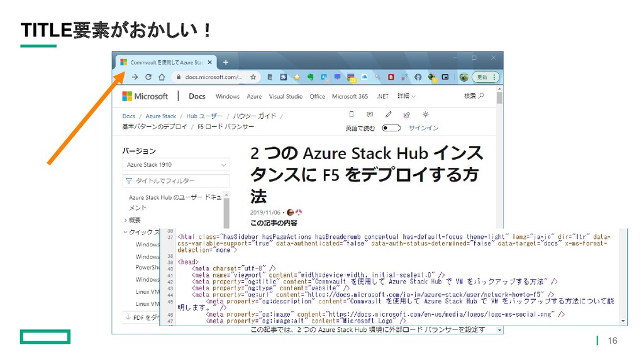The height and width of the screenshot is (362, 644).
Task: Click the page vertical scrollbar thumb
Action: click(499, 97)
